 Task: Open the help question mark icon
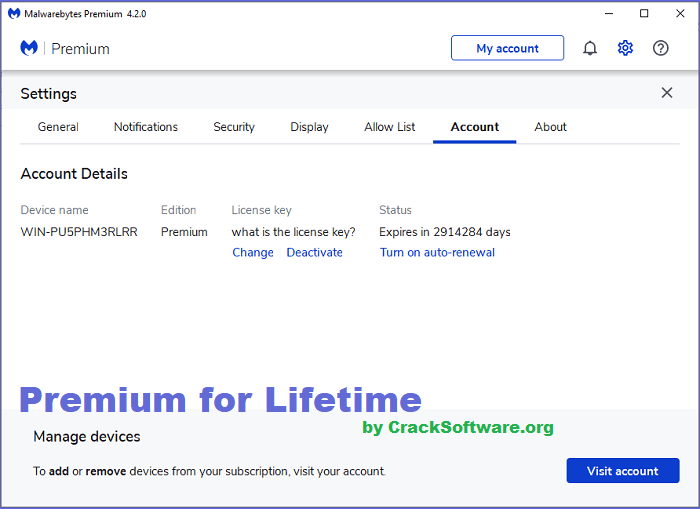[x=660, y=48]
